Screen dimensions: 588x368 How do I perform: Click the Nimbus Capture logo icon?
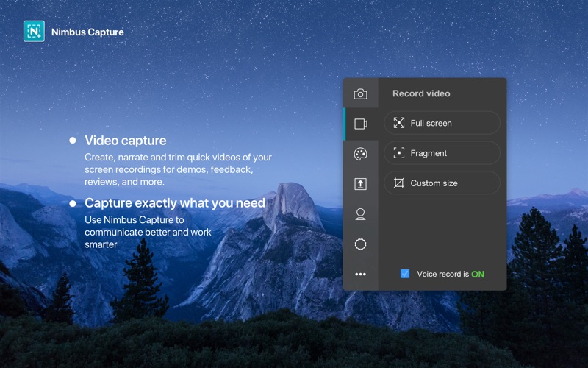(x=34, y=31)
